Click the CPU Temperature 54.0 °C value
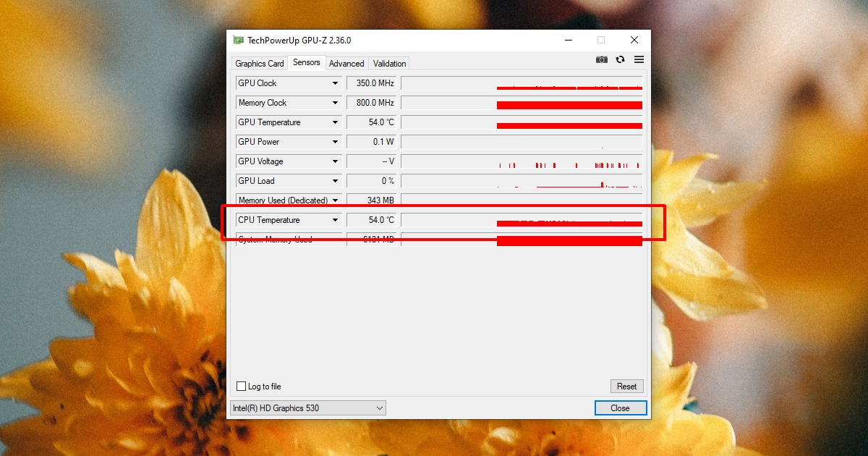Screen dimensions: 868x456 coord(372,220)
